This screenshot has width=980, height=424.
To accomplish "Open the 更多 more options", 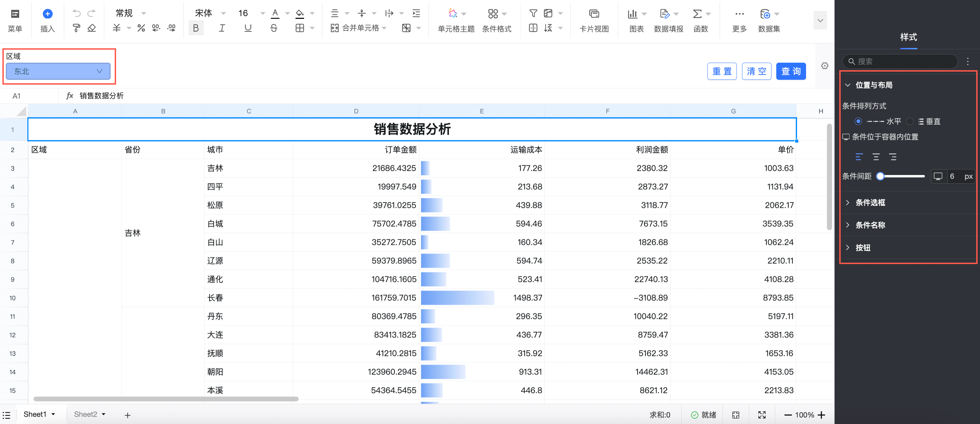I will (739, 21).
